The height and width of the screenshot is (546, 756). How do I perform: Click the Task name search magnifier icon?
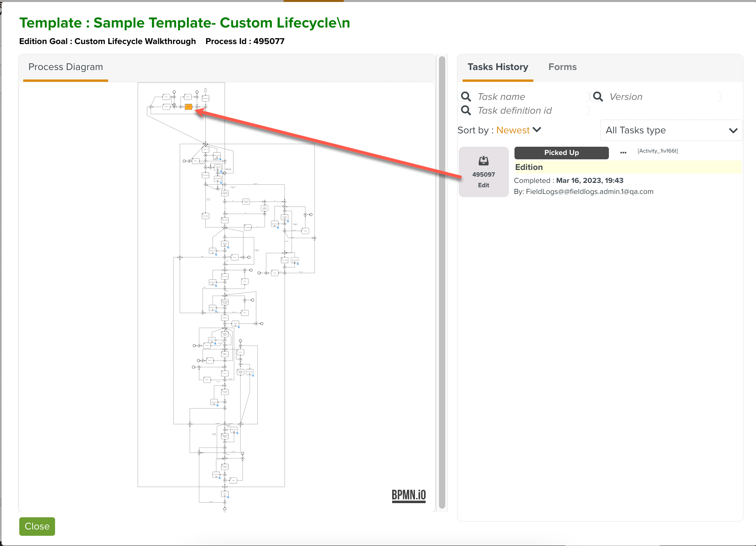pyautogui.click(x=466, y=97)
